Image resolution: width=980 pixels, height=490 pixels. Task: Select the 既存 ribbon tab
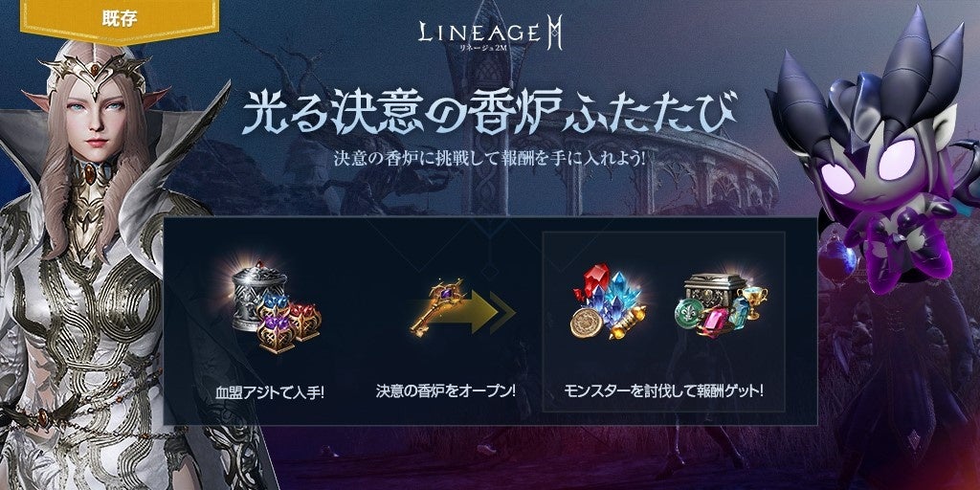pyautogui.click(x=120, y=19)
